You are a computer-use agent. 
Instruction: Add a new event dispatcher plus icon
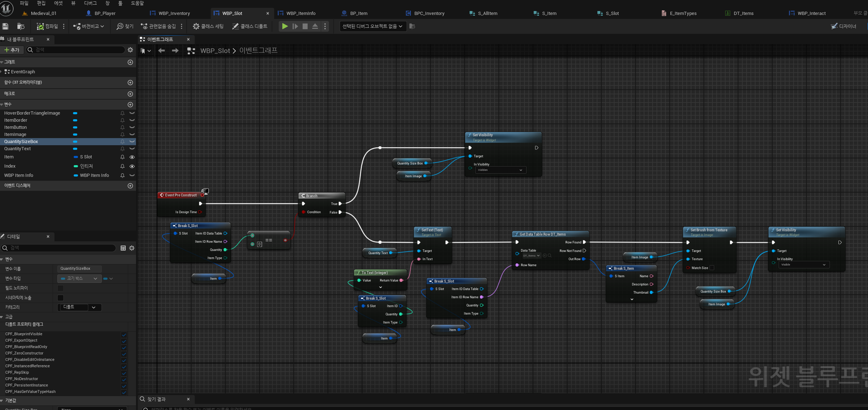pos(130,186)
